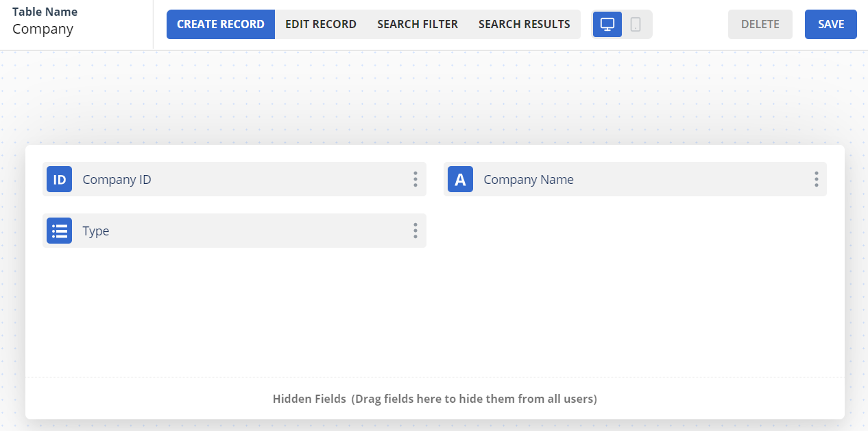Open the Company Name three-dot menu
868x431 pixels.
[816, 180]
